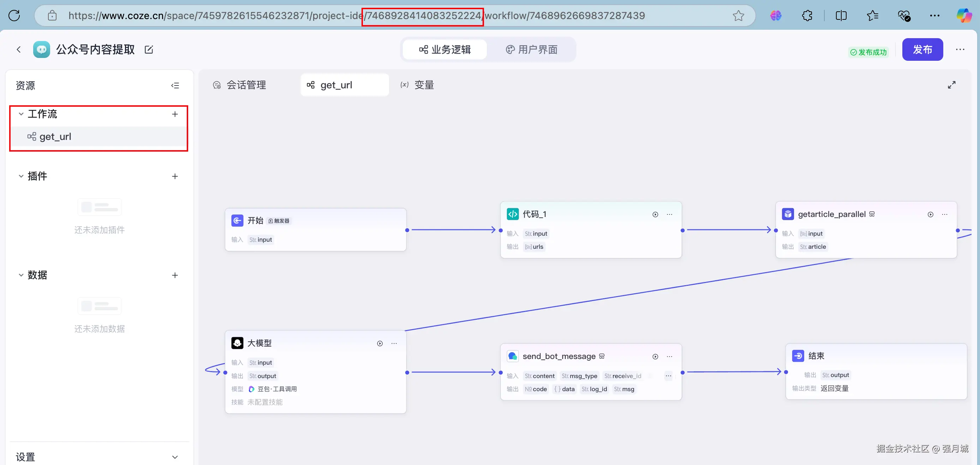Collapse the 资源 sidebar panel icon
980x465 pixels.
pyautogui.click(x=175, y=85)
